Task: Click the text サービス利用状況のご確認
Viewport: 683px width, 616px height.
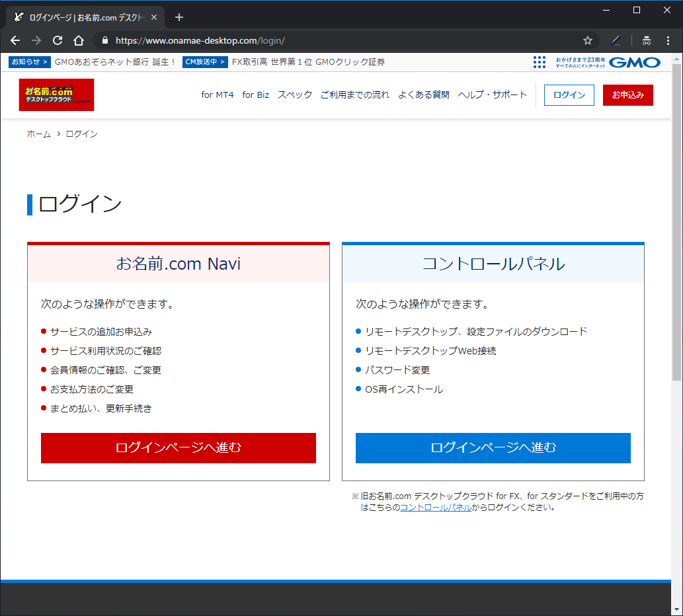Action: click(x=106, y=351)
